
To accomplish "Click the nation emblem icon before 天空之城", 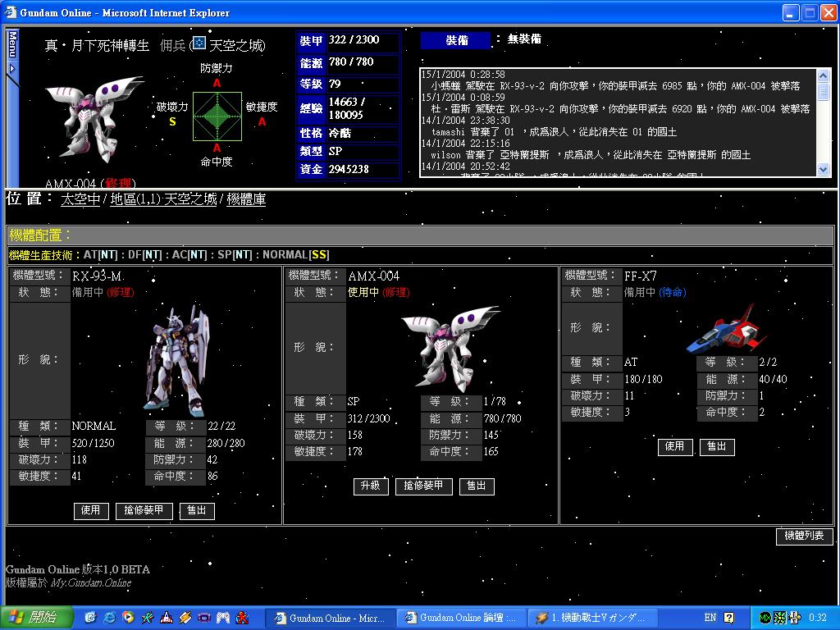I will (x=199, y=43).
